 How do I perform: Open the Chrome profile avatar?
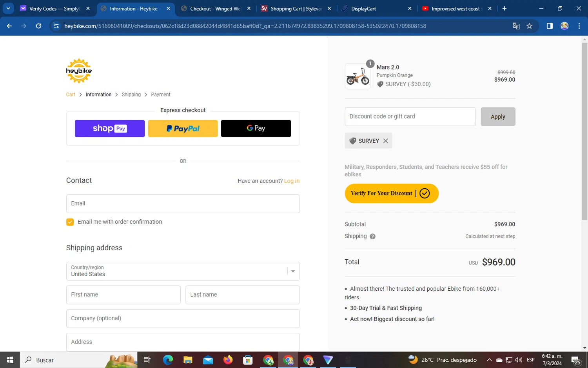click(564, 26)
